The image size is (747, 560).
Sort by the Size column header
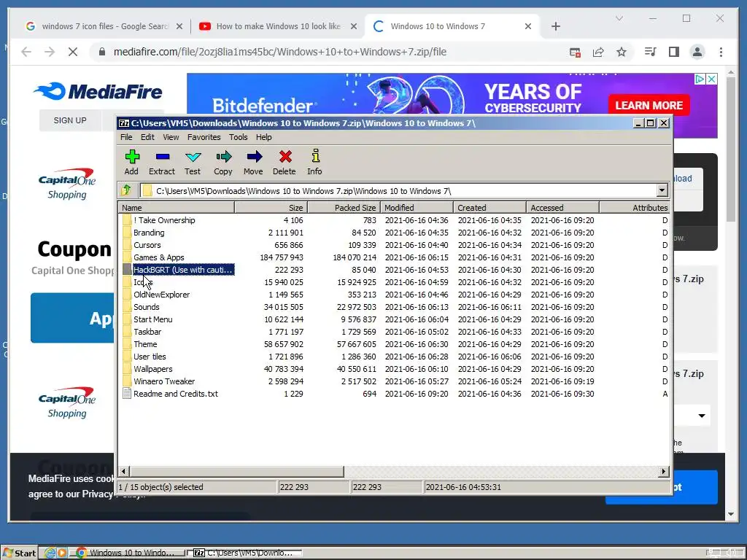(x=271, y=208)
